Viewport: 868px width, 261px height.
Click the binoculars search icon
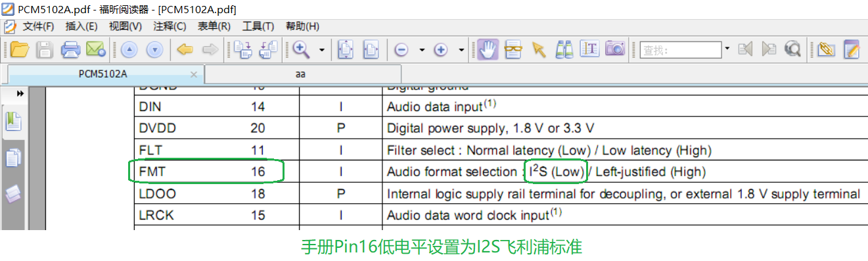564,49
